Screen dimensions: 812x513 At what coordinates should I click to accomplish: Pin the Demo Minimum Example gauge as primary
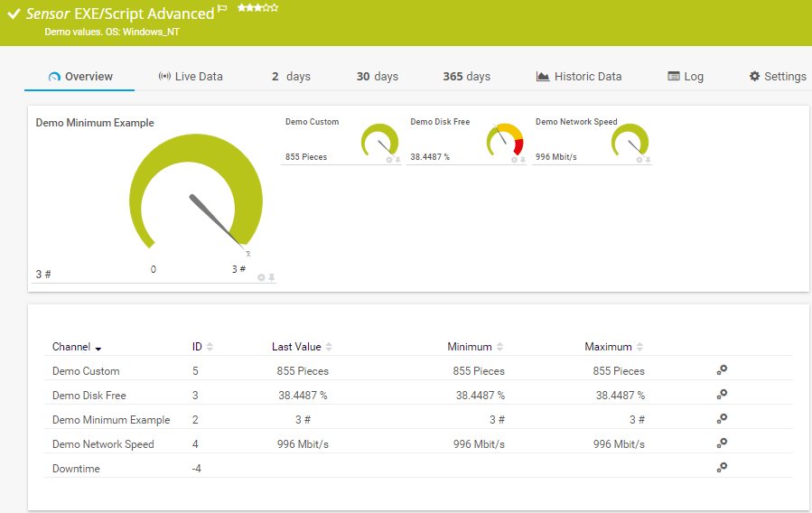(x=271, y=277)
